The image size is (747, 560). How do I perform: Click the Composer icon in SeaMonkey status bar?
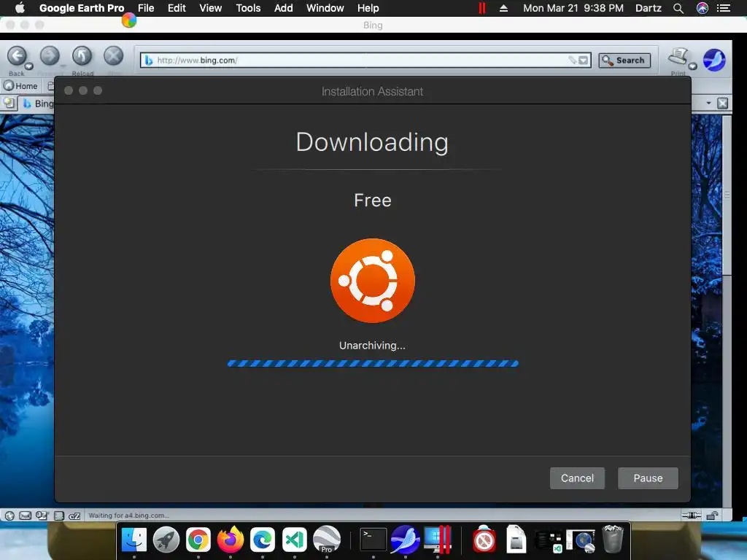click(x=42, y=516)
